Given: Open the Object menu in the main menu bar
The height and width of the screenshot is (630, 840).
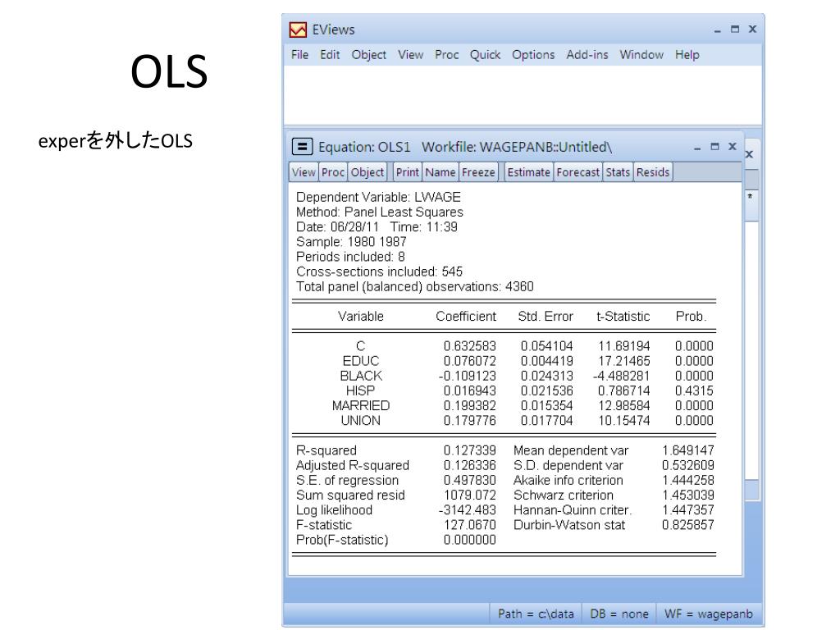Looking at the screenshot, I should coord(368,55).
